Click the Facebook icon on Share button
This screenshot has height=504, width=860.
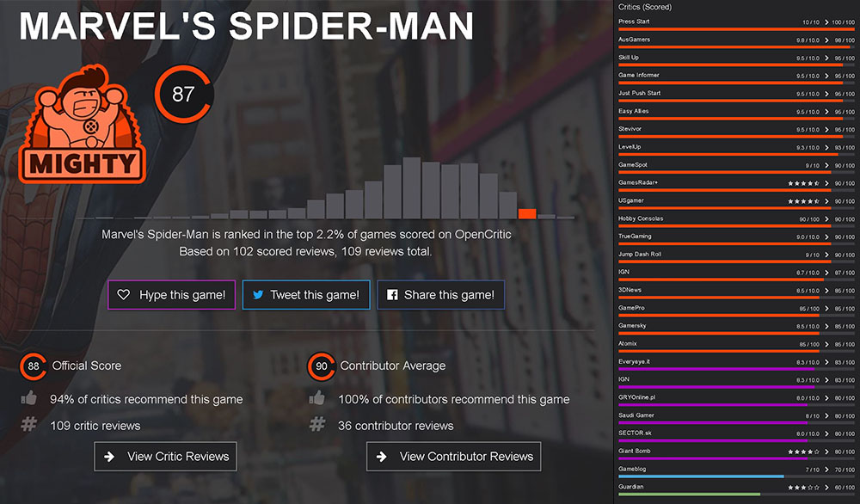click(392, 295)
